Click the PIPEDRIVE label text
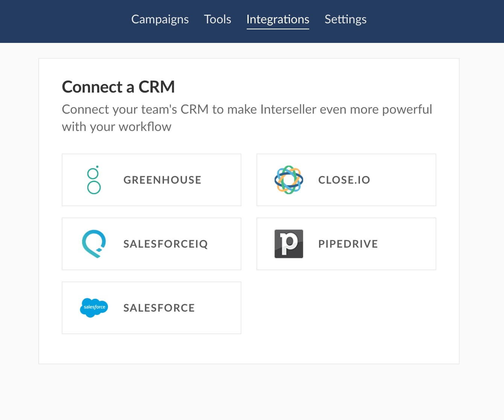 [348, 244]
